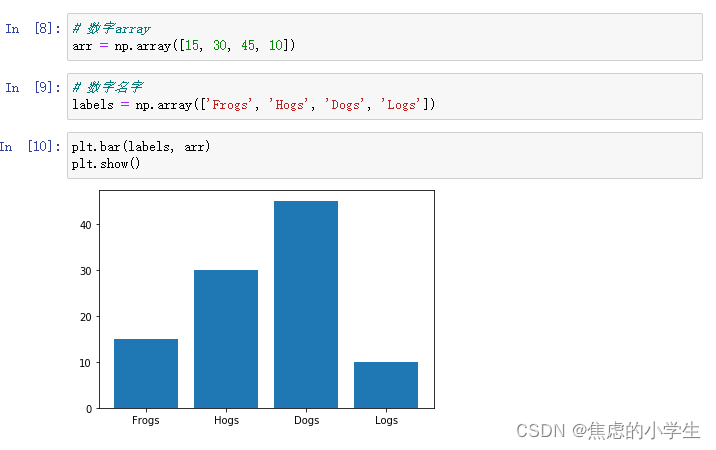This screenshot has height=450, width=716.
Task: Click the tallest Dogs bar
Action: [x=306, y=304]
